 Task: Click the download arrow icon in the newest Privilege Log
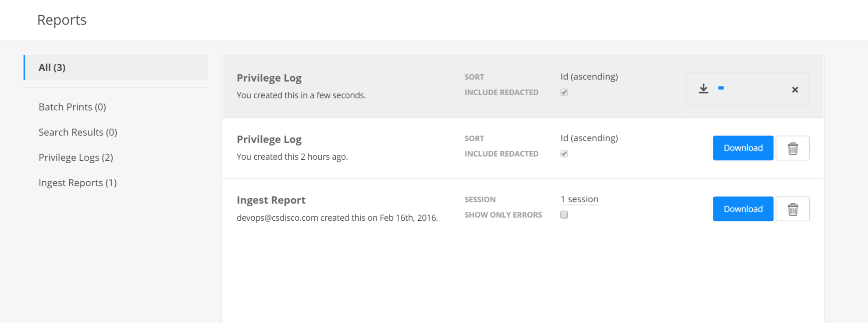tap(703, 89)
